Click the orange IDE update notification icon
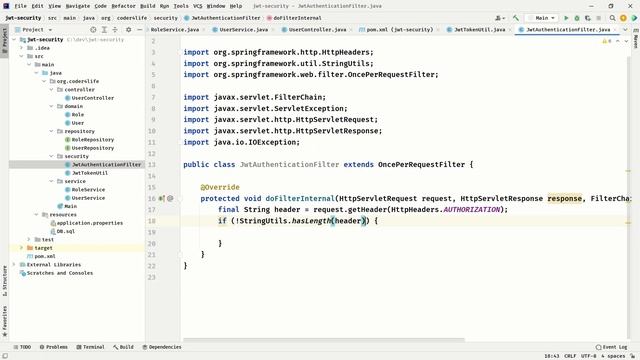The height and width of the screenshot is (360, 640). [x=623, y=18]
